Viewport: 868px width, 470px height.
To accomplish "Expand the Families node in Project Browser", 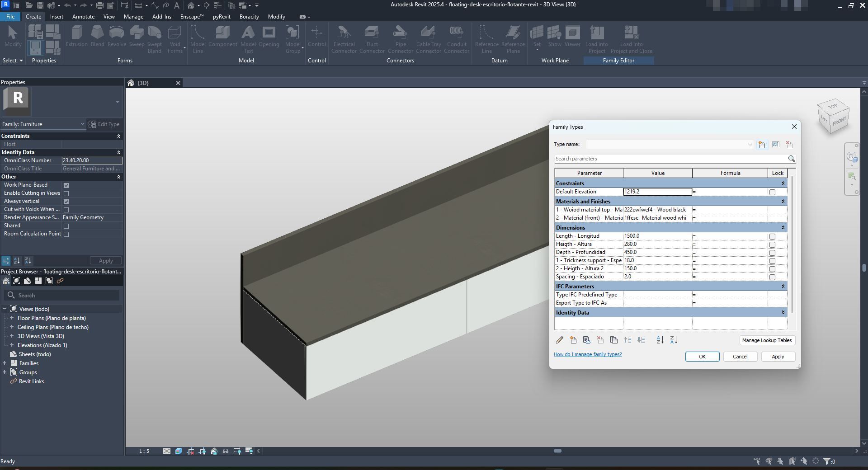I will [5, 363].
